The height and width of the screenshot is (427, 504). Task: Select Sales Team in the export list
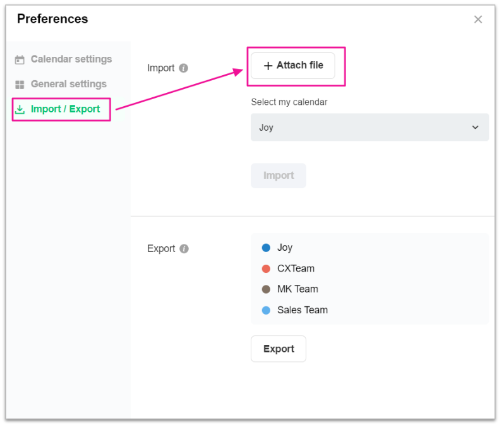[302, 310]
